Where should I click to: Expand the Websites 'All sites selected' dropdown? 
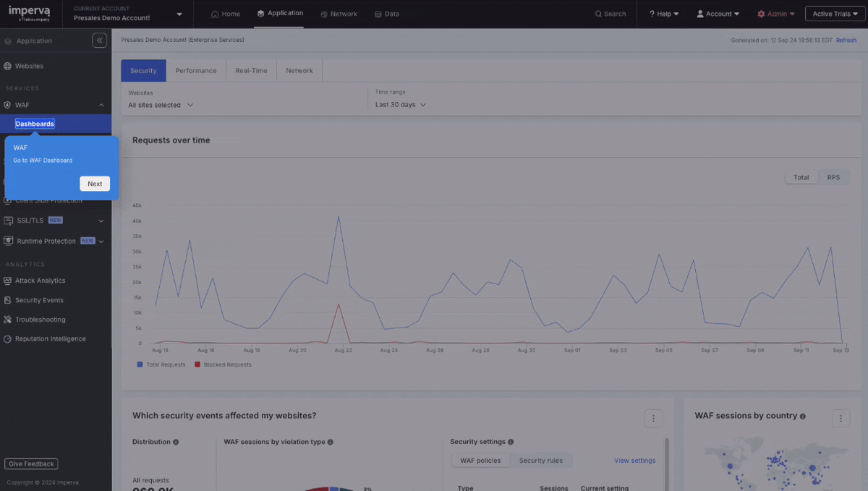(161, 105)
